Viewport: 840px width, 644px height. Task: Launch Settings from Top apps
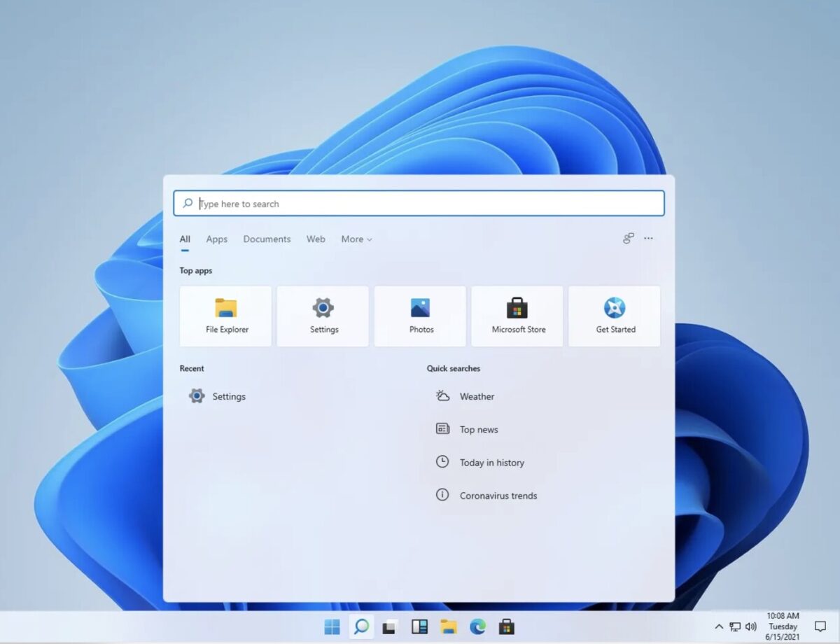pos(322,315)
